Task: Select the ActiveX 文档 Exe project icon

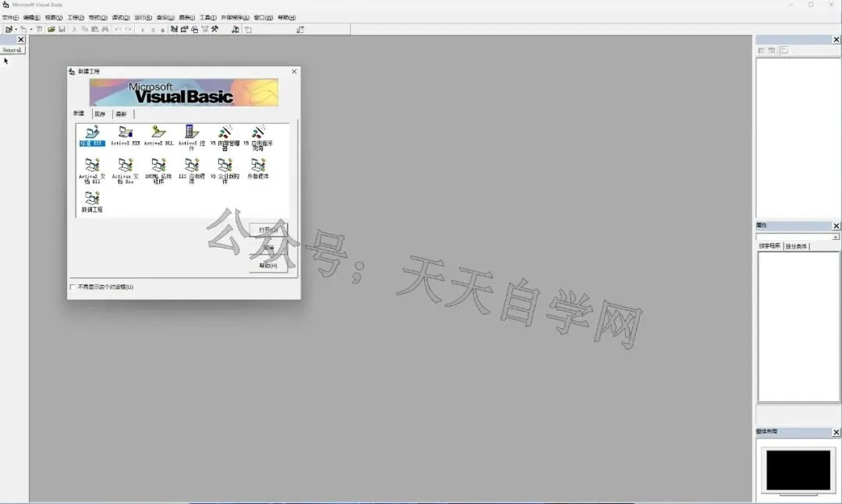Action: point(125,171)
